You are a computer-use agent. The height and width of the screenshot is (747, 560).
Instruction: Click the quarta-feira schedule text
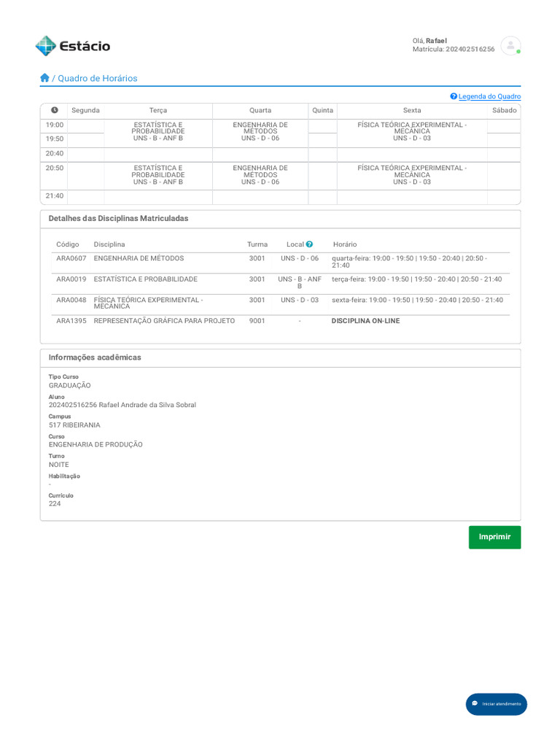point(410,262)
